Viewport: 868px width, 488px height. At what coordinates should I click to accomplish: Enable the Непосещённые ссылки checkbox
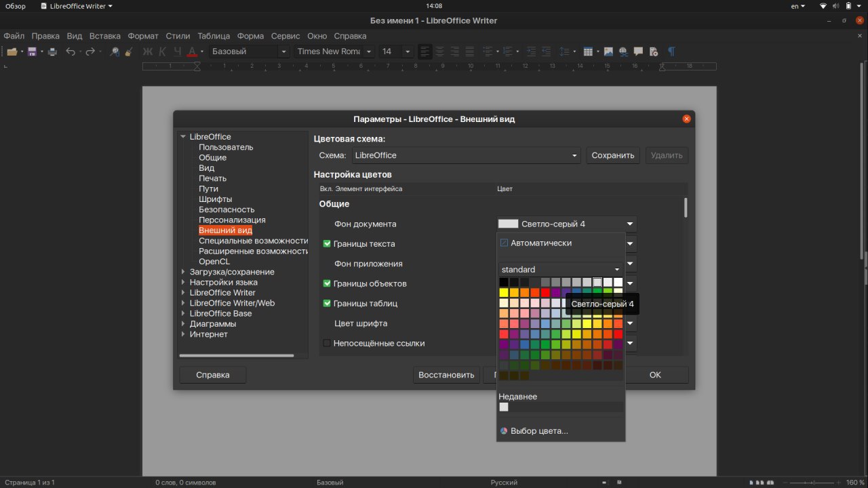pyautogui.click(x=327, y=344)
